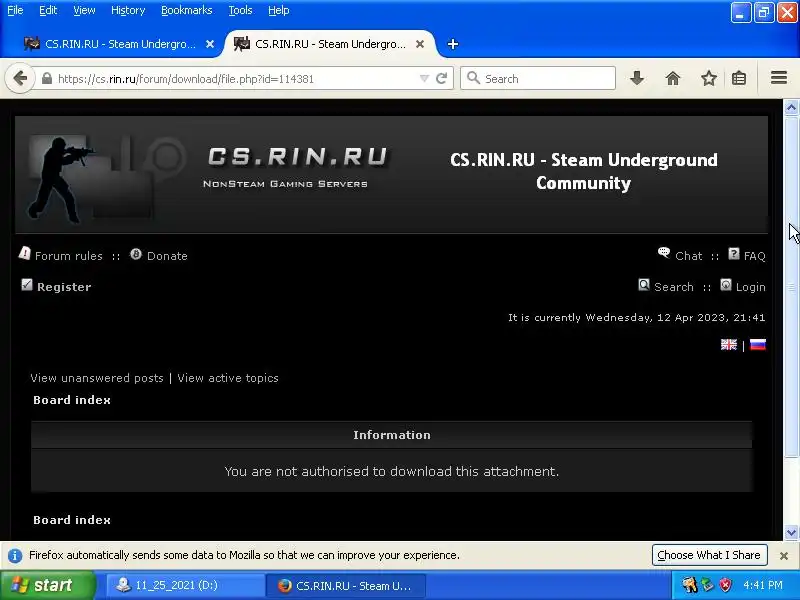Open the Login link
The image size is (800, 600).
pyautogui.click(x=751, y=287)
